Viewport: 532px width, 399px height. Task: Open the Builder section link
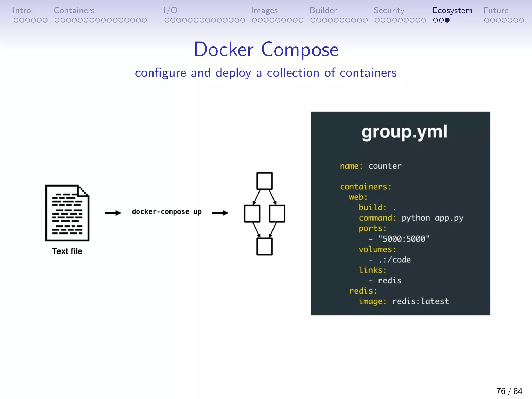[323, 10]
